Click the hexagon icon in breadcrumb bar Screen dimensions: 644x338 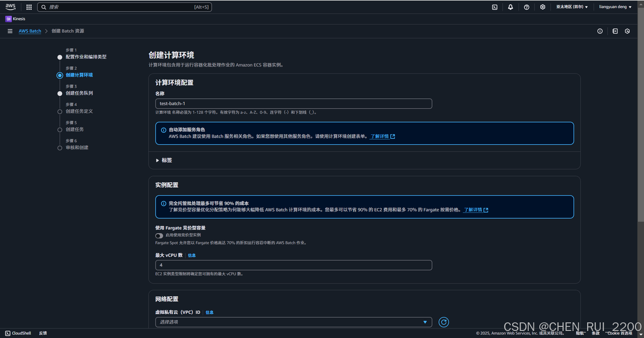pyautogui.click(x=627, y=31)
